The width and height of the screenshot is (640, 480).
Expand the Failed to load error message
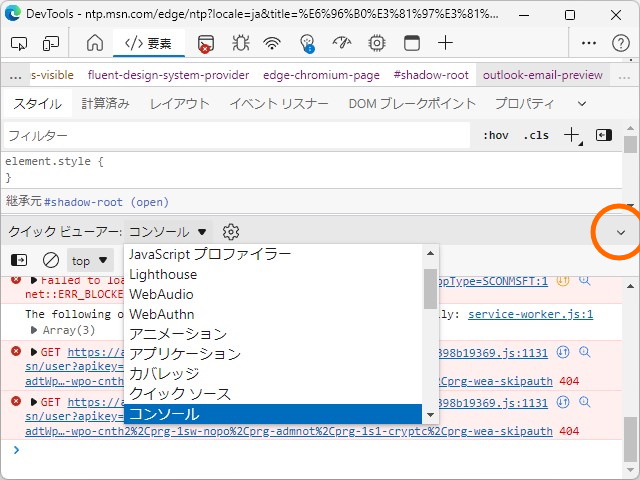(x=34, y=280)
